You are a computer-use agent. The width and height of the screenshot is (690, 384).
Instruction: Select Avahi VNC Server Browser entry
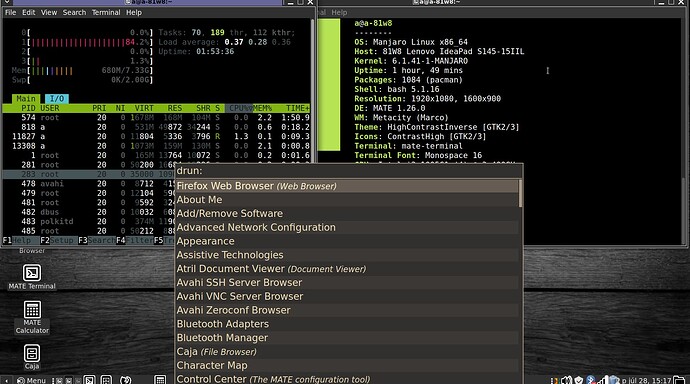point(347,296)
